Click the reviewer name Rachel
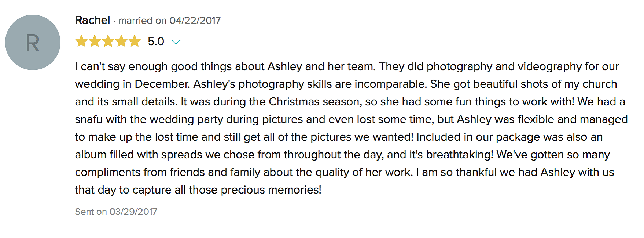The height and width of the screenshot is (238, 644). (x=92, y=20)
